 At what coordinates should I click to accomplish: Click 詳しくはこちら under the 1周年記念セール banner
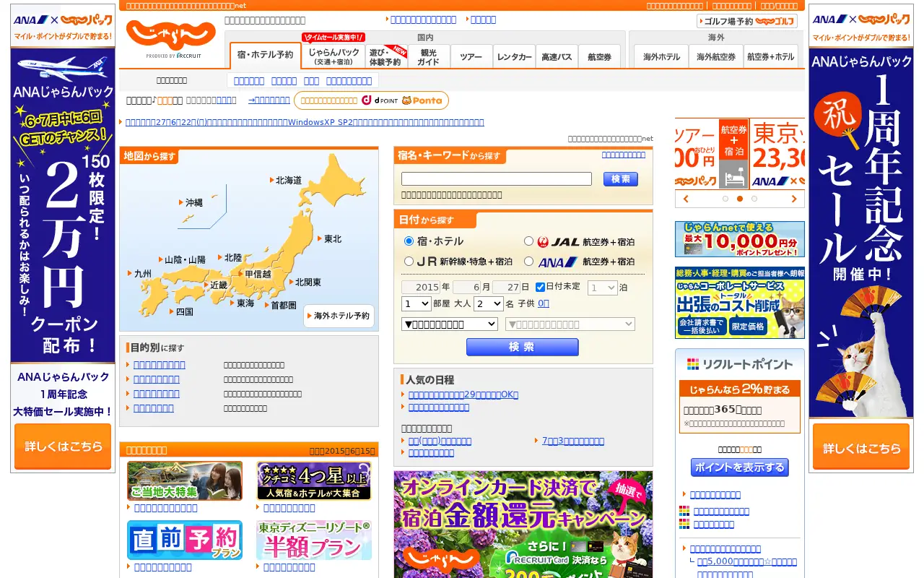coord(861,447)
